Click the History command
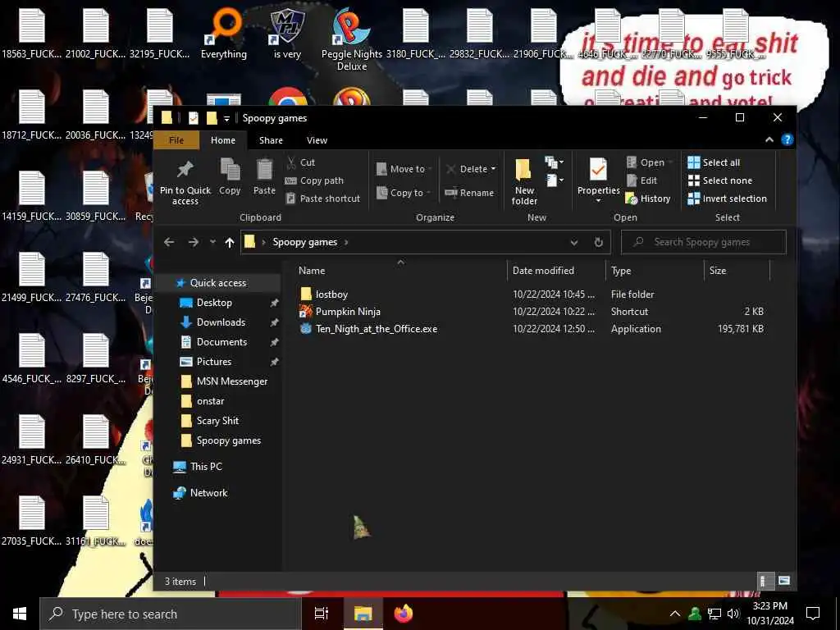840x630 pixels. click(x=648, y=199)
